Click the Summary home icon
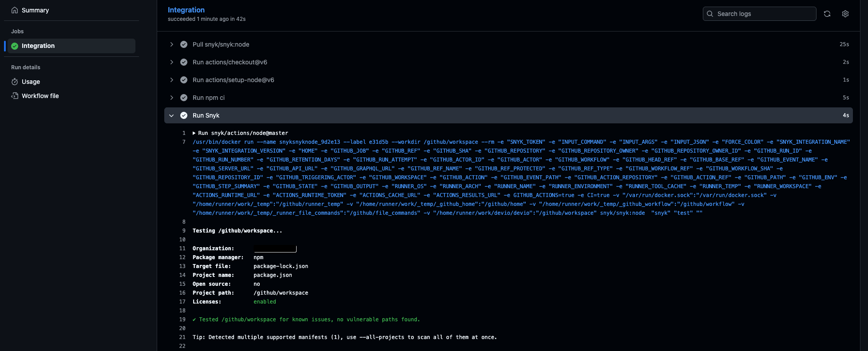Viewport: 868px width, 351px height. (15, 10)
